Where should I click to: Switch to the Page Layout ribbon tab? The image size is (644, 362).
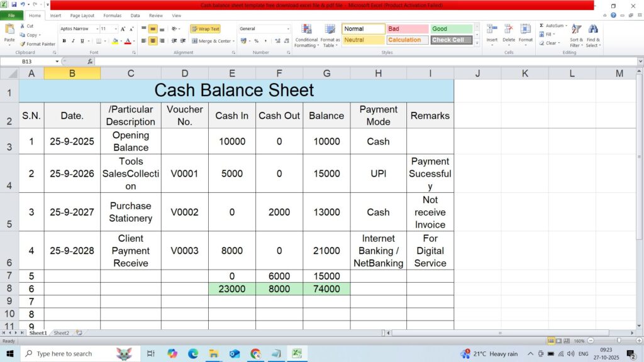point(82,15)
